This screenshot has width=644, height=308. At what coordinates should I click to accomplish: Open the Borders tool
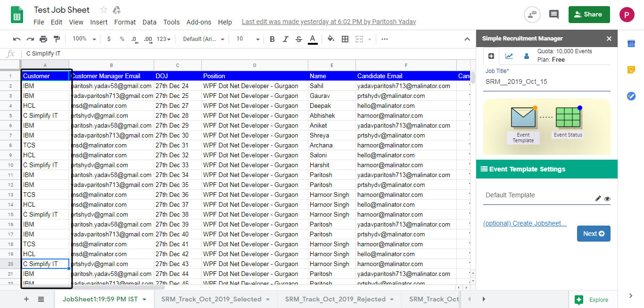[x=345, y=39]
